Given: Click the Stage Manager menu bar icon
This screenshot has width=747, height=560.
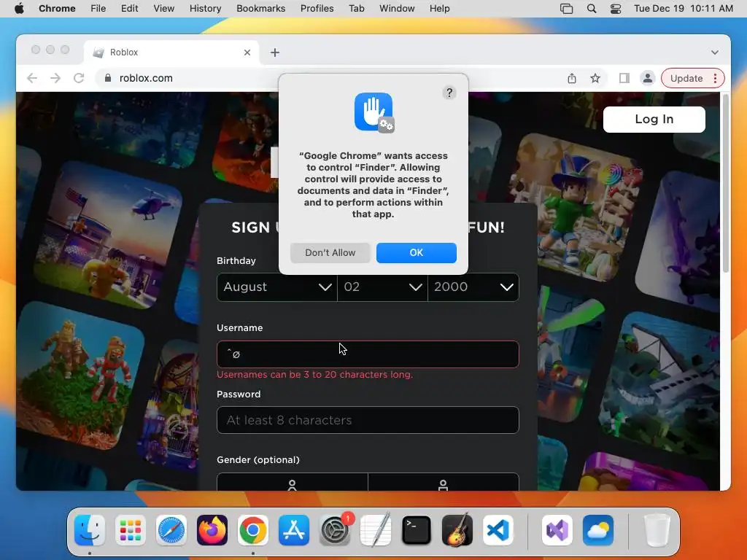Looking at the screenshot, I should pyautogui.click(x=566, y=9).
